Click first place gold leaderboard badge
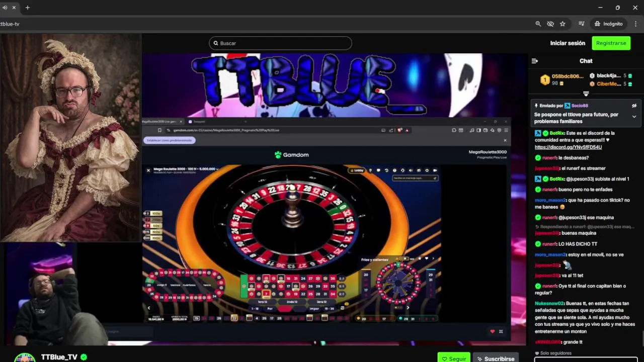Image resolution: width=644 pixels, height=362 pixels. (x=545, y=79)
